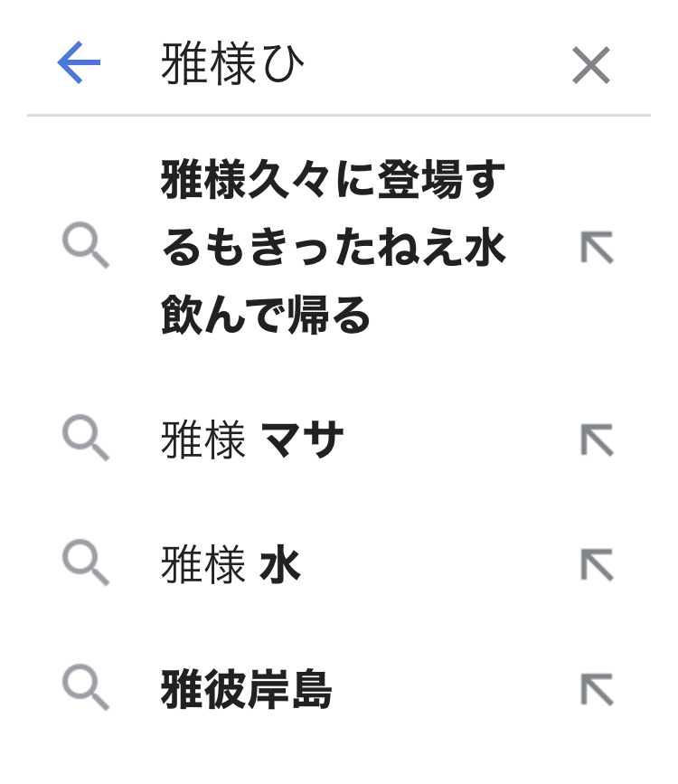Search for the 雅彼岸島 suggestion

click(247, 691)
